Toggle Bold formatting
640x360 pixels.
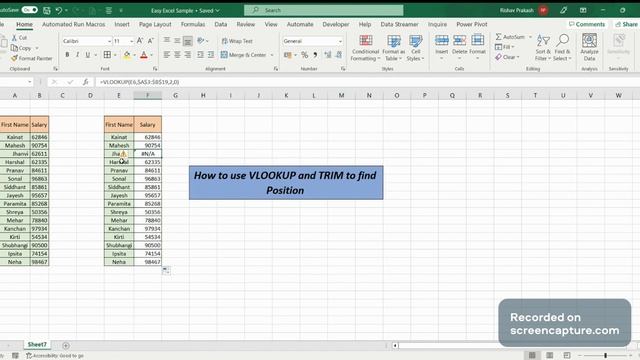pos(67,55)
